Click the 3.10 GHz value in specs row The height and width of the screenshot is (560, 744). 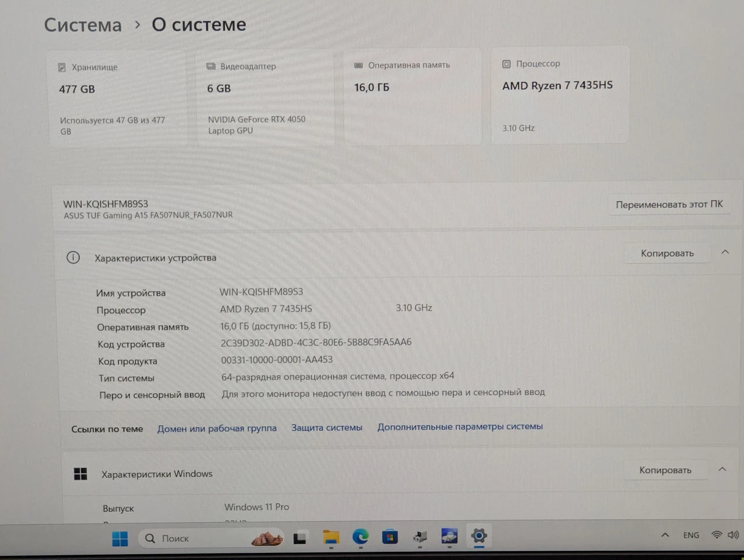[414, 308]
